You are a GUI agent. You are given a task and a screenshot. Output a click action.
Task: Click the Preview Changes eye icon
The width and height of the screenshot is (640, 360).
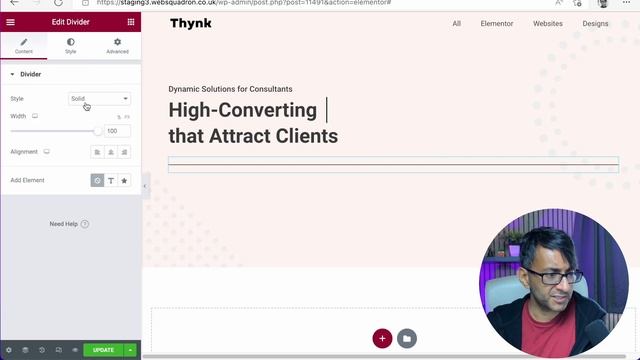pyautogui.click(x=75, y=350)
